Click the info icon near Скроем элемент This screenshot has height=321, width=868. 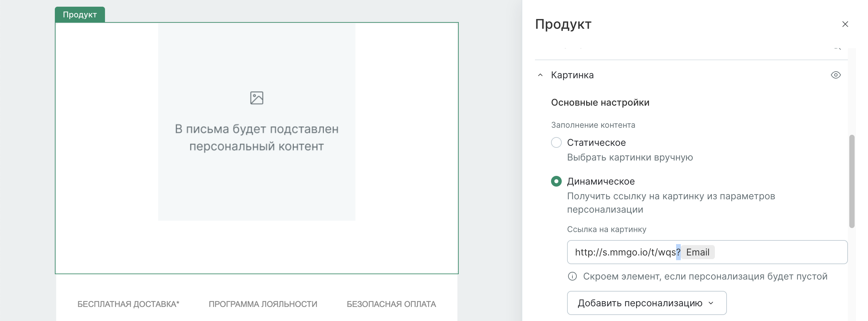pos(572,276)
